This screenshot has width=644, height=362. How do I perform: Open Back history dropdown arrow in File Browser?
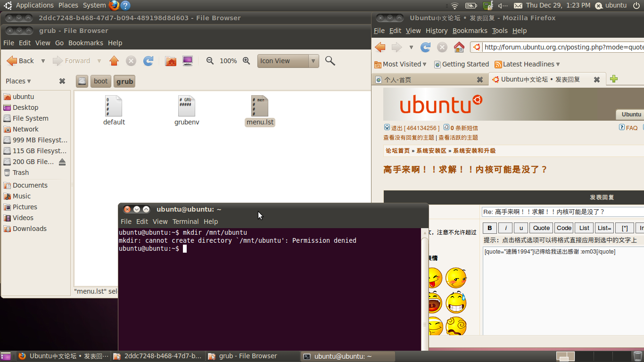click(43, 61)
